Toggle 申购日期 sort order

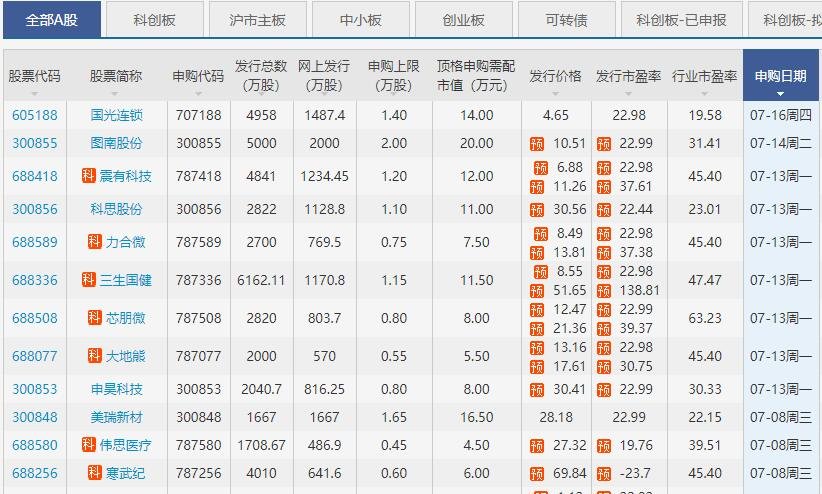(x=781, y=76)
